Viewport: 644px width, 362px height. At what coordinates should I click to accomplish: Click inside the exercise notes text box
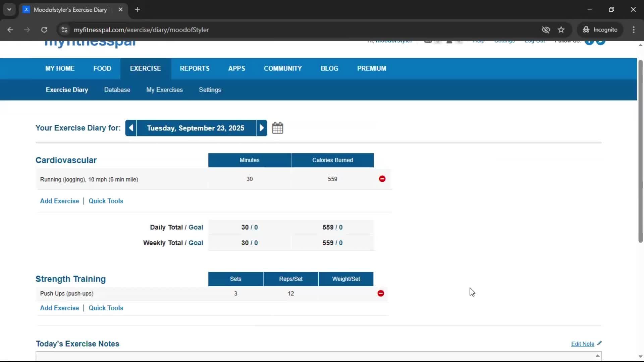point(315,356)
